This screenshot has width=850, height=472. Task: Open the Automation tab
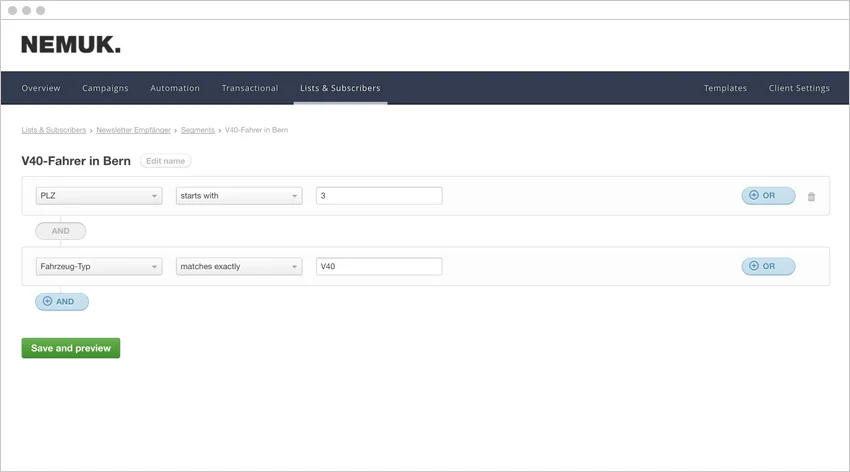click(x=175, y=88)
